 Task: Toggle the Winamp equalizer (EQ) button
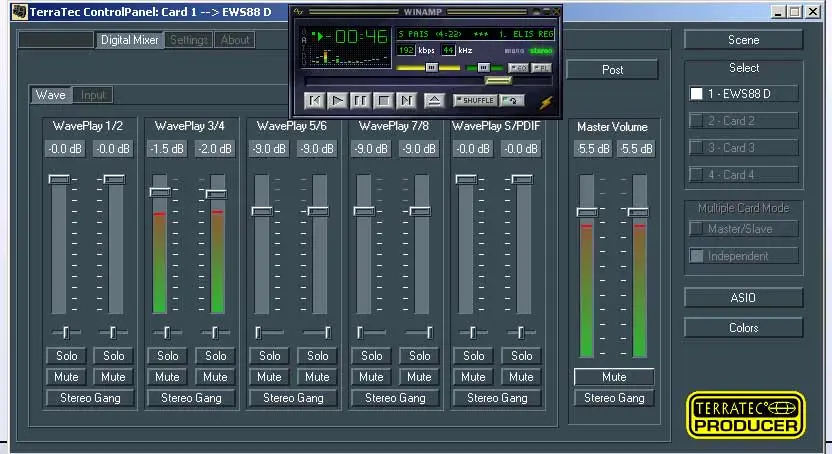pos(518,68)
